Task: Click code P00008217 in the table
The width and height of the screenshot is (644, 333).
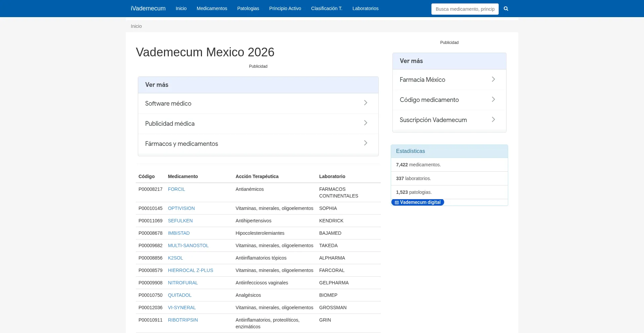Action: [150, 189]
